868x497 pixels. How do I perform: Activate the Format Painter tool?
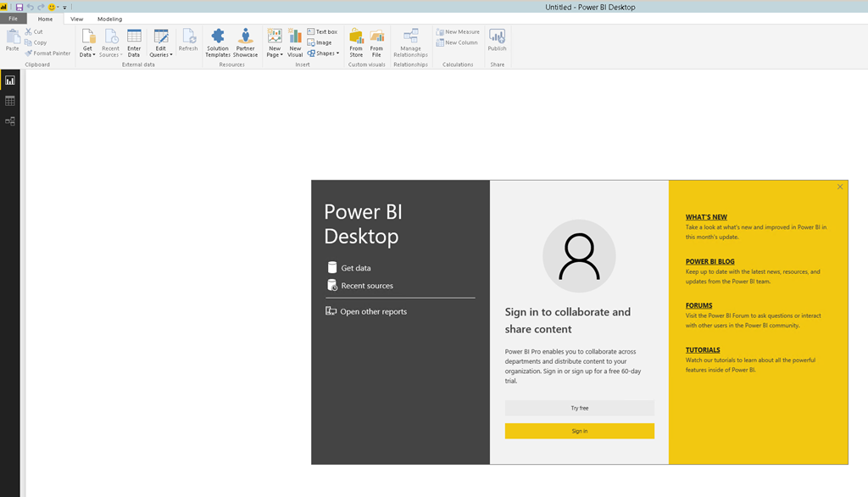coord(47,53)
